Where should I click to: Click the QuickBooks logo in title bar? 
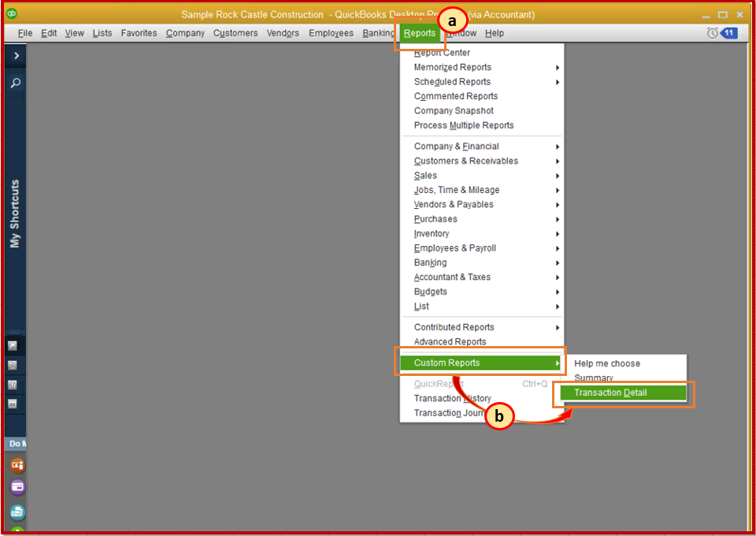tap(12, 14)
